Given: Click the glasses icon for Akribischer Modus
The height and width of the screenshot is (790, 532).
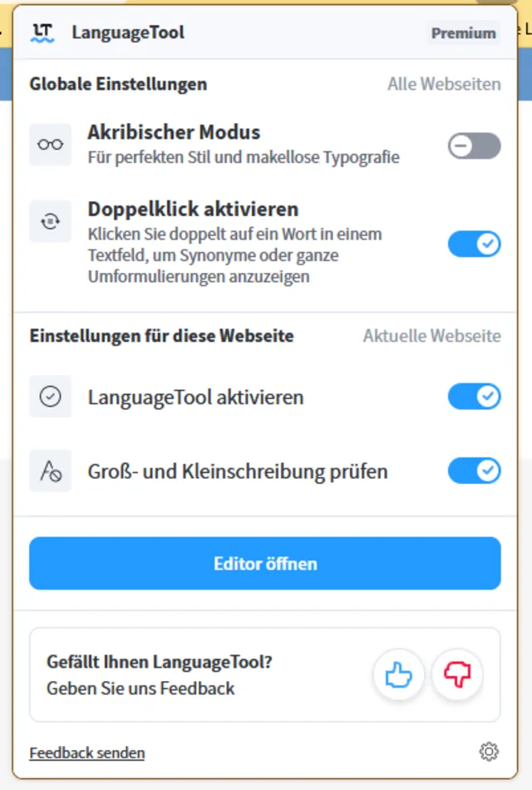Looking at the screenshot, I should click(x=50, y=145).
